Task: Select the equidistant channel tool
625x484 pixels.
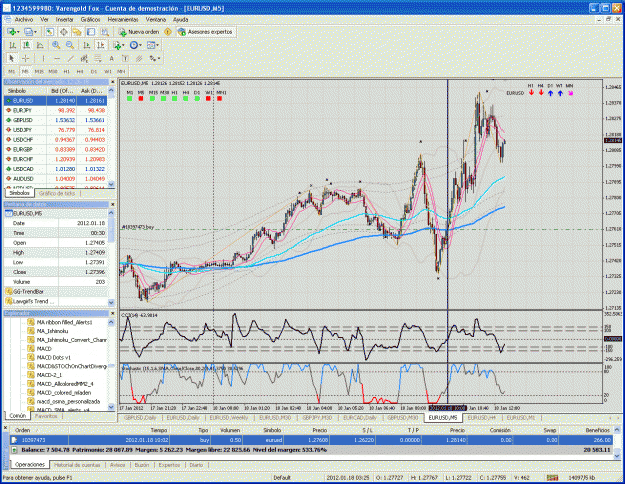Action: tap(84, 59)
